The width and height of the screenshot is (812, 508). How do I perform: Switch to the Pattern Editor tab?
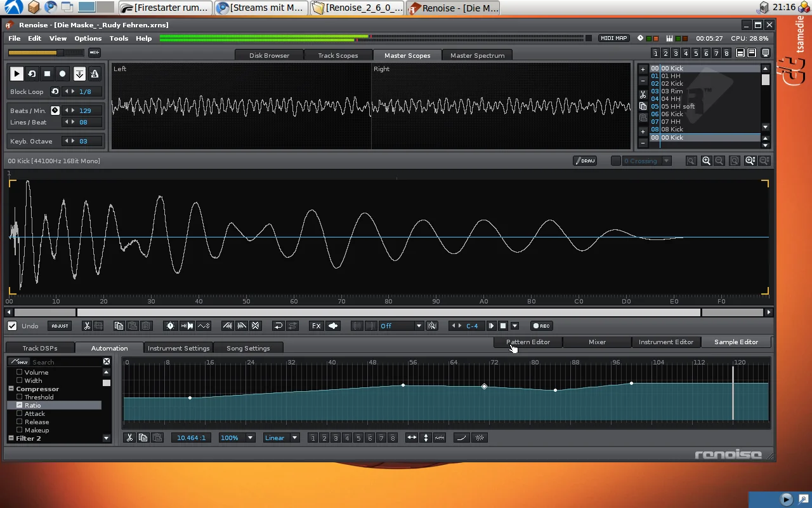tap(528, 342)
